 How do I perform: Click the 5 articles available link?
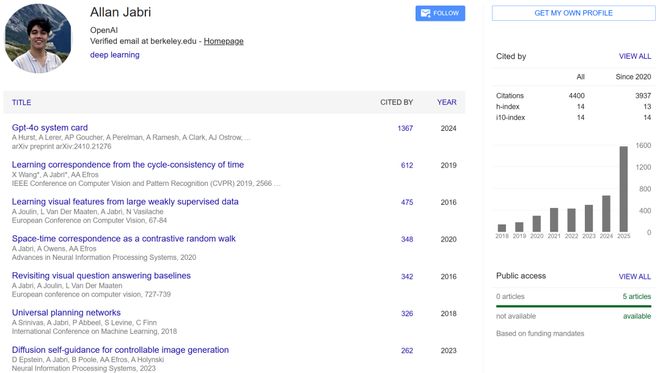(x=636, y=296)
